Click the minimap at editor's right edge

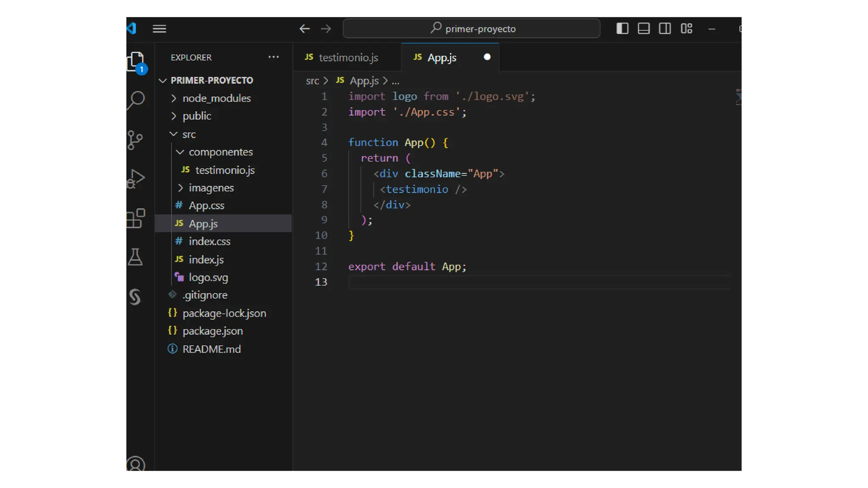click(x=738, y=97)
